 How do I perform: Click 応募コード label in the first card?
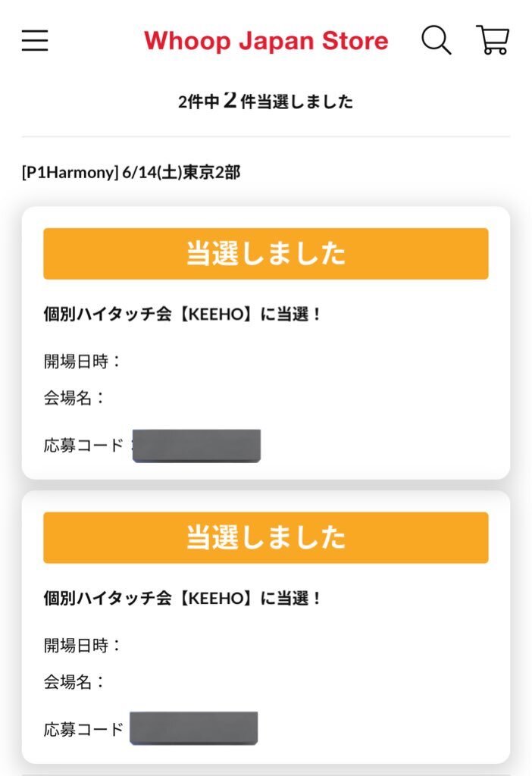(84, 445)
